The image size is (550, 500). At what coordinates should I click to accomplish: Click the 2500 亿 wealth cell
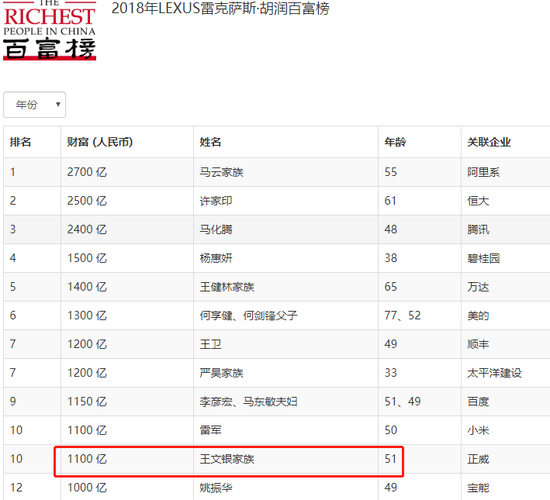87,201
